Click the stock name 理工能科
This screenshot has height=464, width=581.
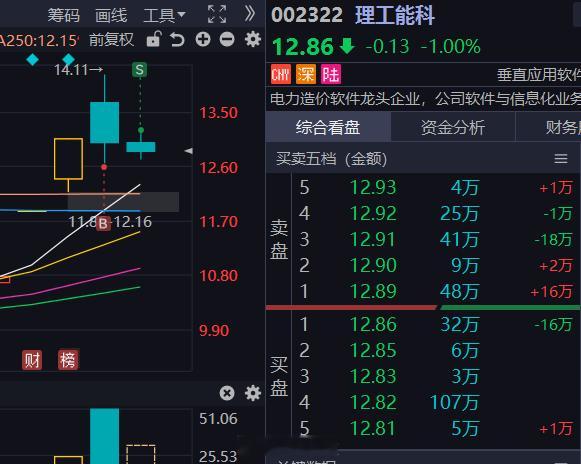click(394, 16)
